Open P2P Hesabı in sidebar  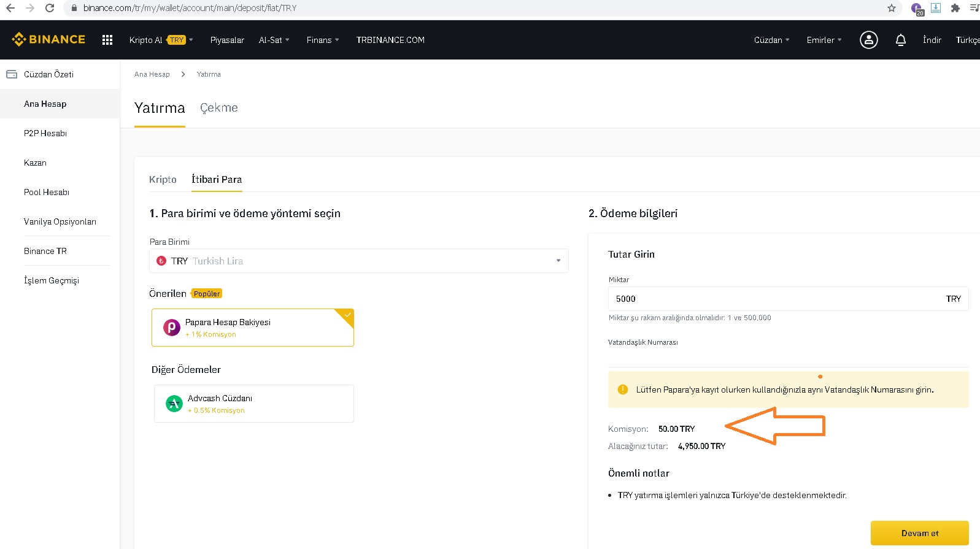pyautogui.click(x=45, y=133)
